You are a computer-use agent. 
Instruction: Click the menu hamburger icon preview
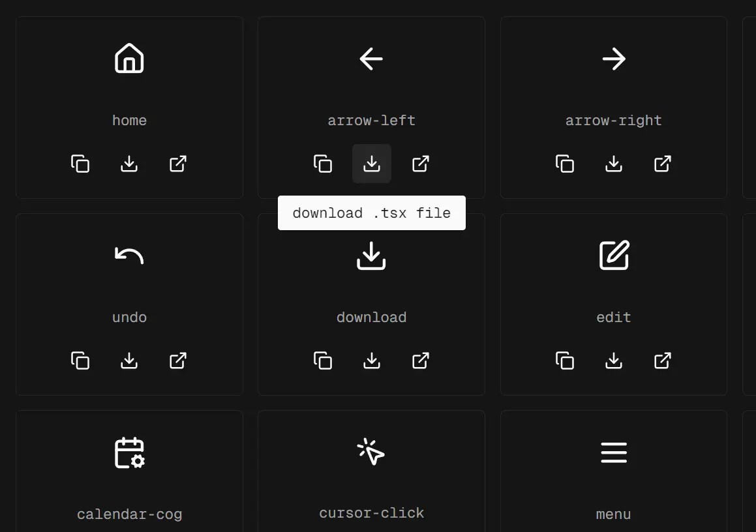click(x=614, y=452)
